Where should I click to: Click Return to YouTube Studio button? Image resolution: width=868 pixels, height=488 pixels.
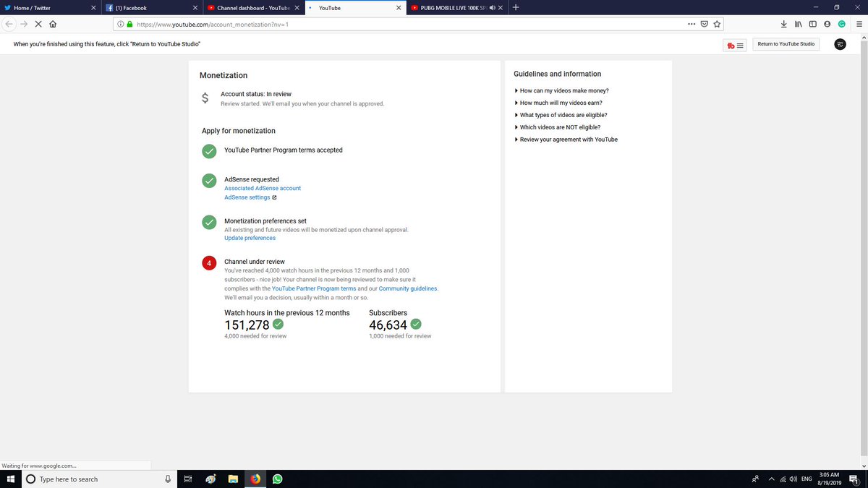click(786, 44)
